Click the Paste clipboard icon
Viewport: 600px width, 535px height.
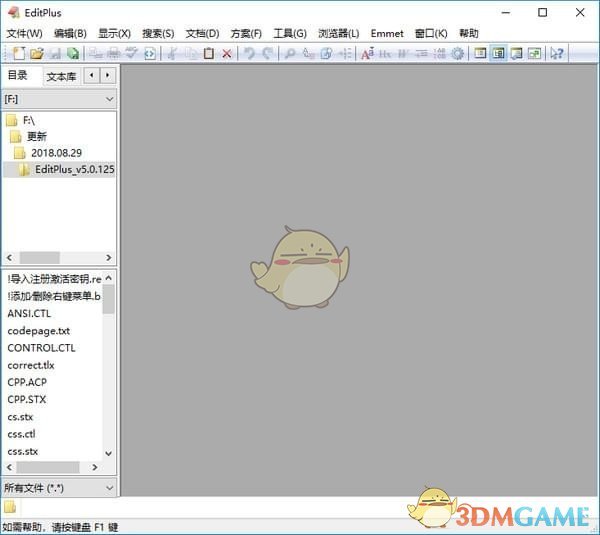(x=209, y=53)
